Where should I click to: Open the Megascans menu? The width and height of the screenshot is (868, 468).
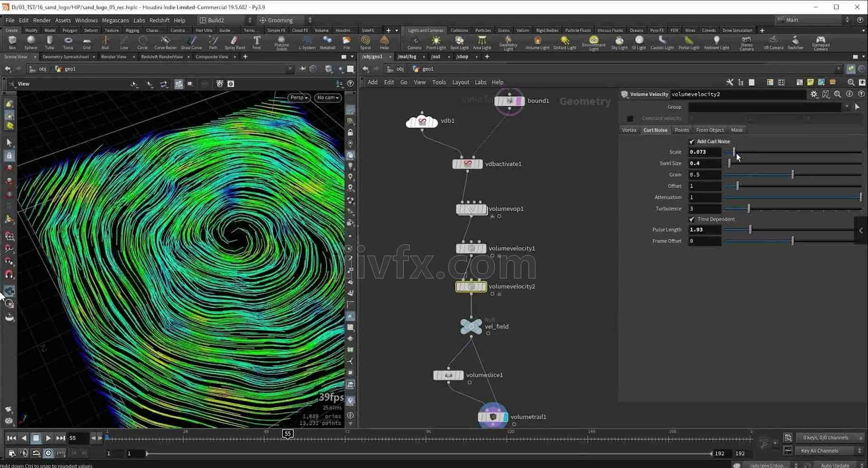point(116,20)
